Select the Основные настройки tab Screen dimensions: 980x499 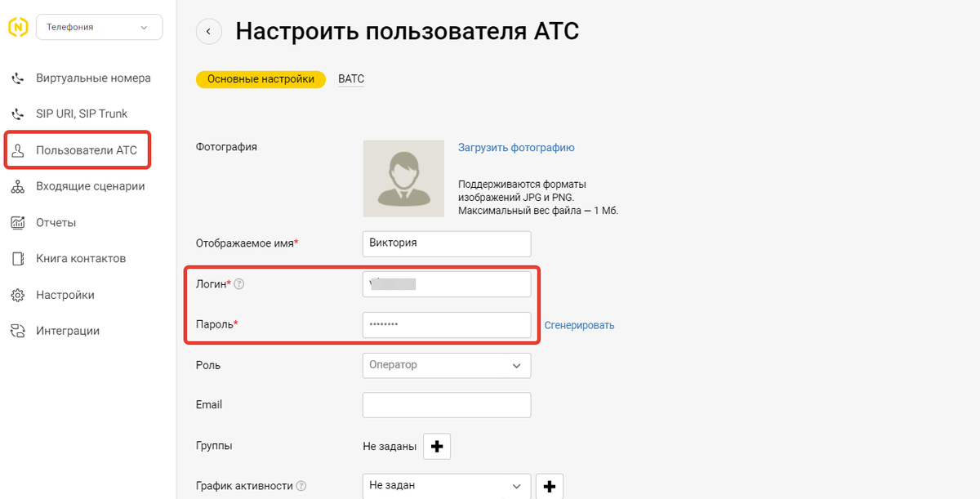261,79
